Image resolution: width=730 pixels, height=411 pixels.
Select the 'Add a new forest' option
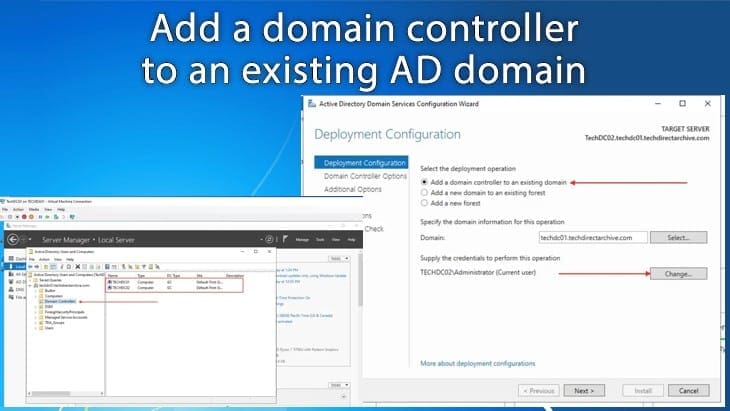(x=424, y=203)
